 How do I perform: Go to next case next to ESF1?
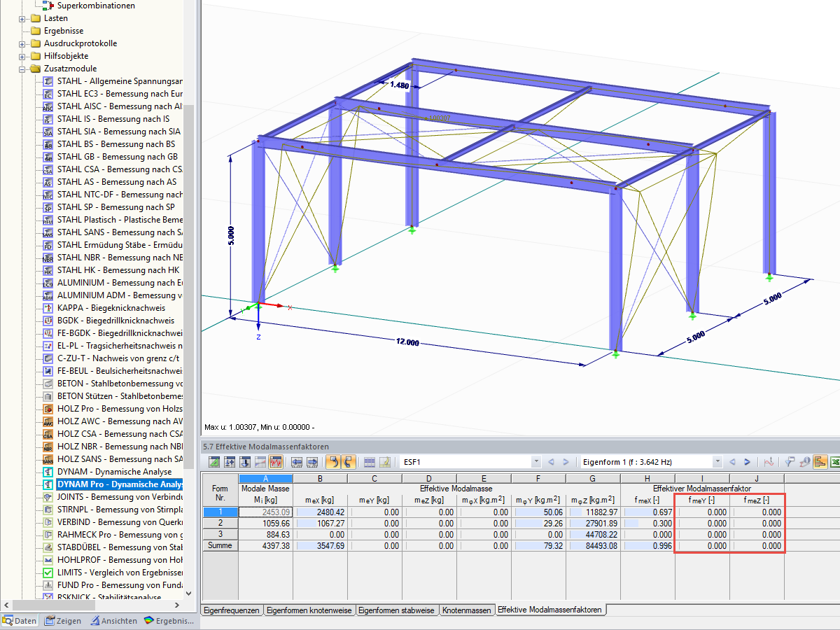coord(566,462)
